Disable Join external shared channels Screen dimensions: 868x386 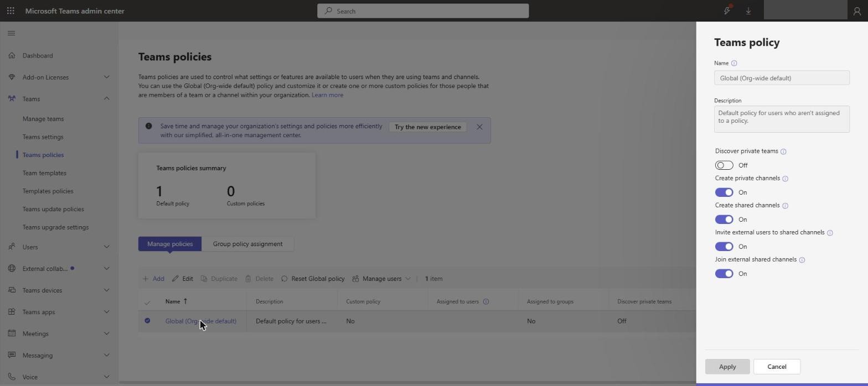coord(724,274)
